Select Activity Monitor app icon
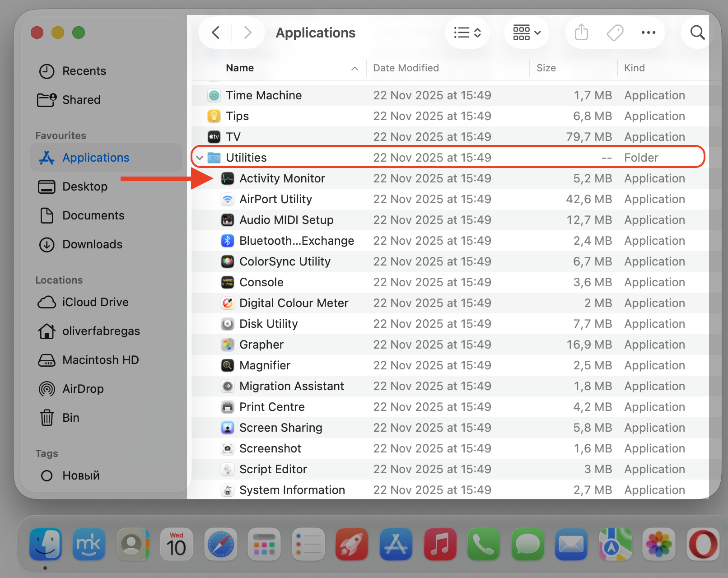Screen dimensions: 728x578 coord(228,178)
